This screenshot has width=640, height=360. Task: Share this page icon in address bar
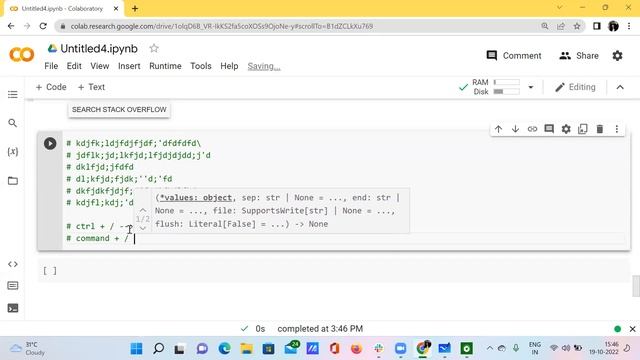pyautogui.click(x=561, y=26)
